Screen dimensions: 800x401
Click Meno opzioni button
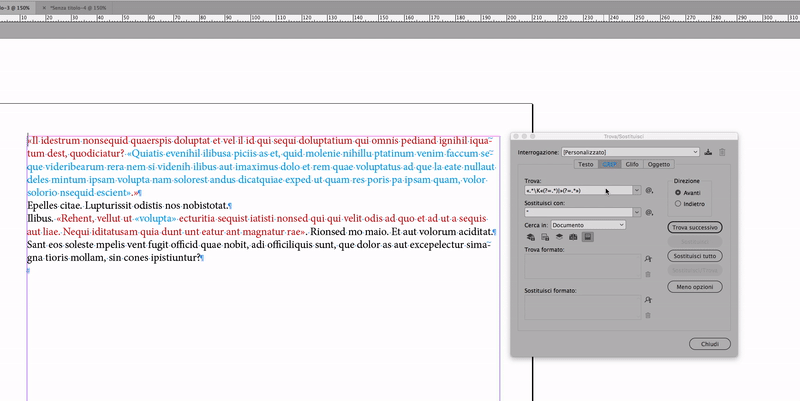(x=694, y=287)
